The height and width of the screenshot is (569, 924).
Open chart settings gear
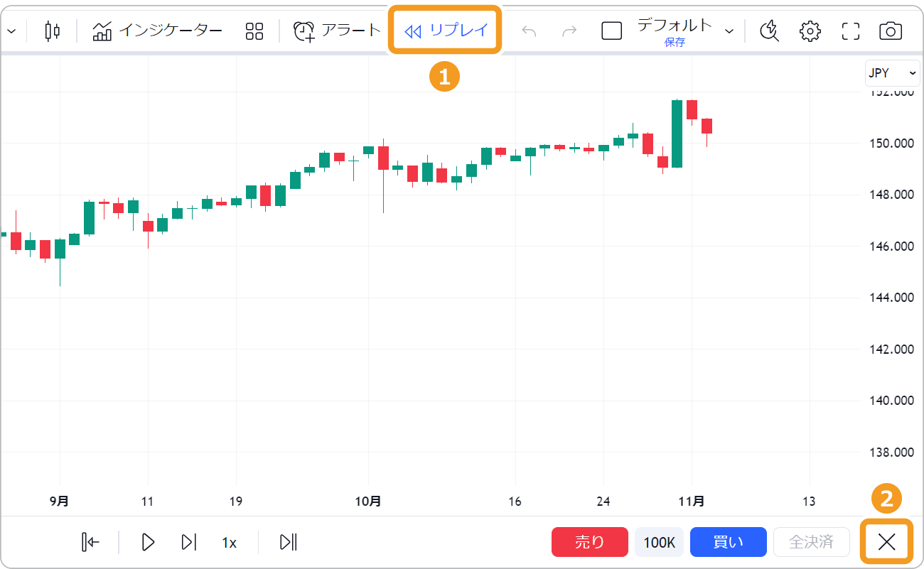click(810, 31)
